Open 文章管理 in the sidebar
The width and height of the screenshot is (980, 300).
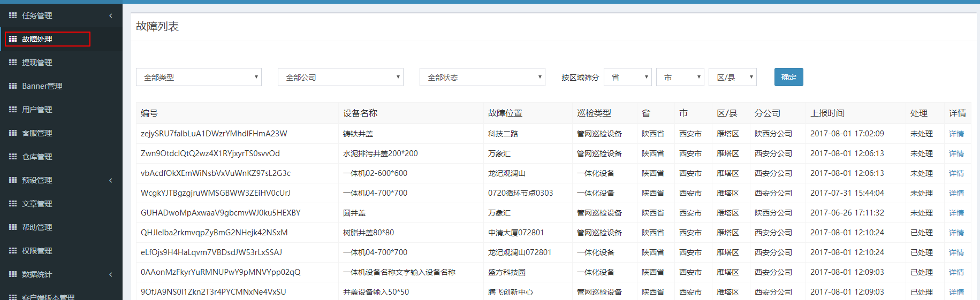[x=37, y=204]
